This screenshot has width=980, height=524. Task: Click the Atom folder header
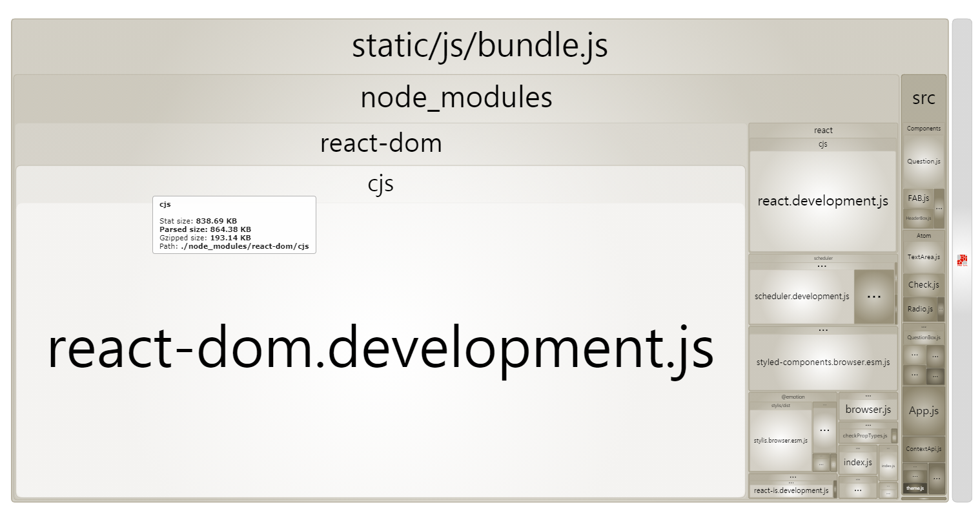(x=924, y=236)
